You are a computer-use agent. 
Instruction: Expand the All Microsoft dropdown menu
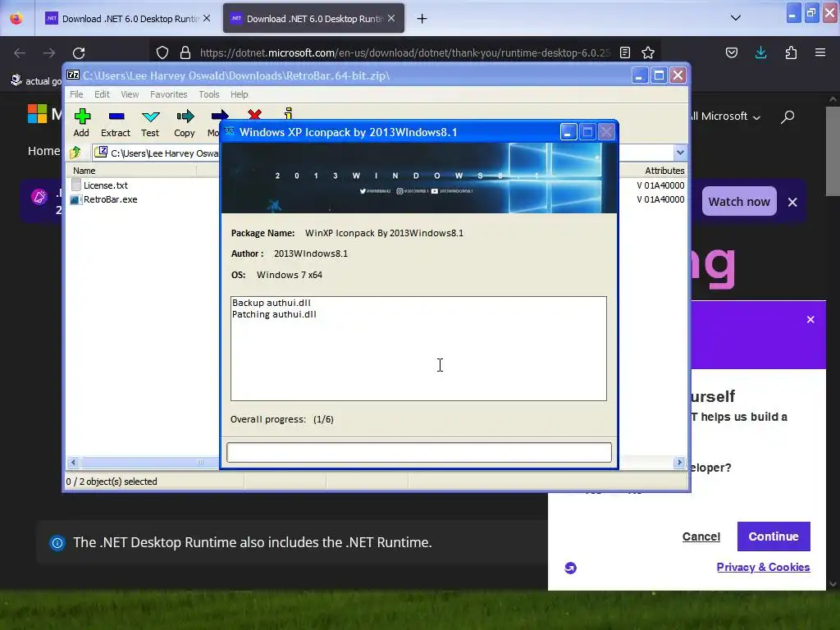click(x=724, y=116)
